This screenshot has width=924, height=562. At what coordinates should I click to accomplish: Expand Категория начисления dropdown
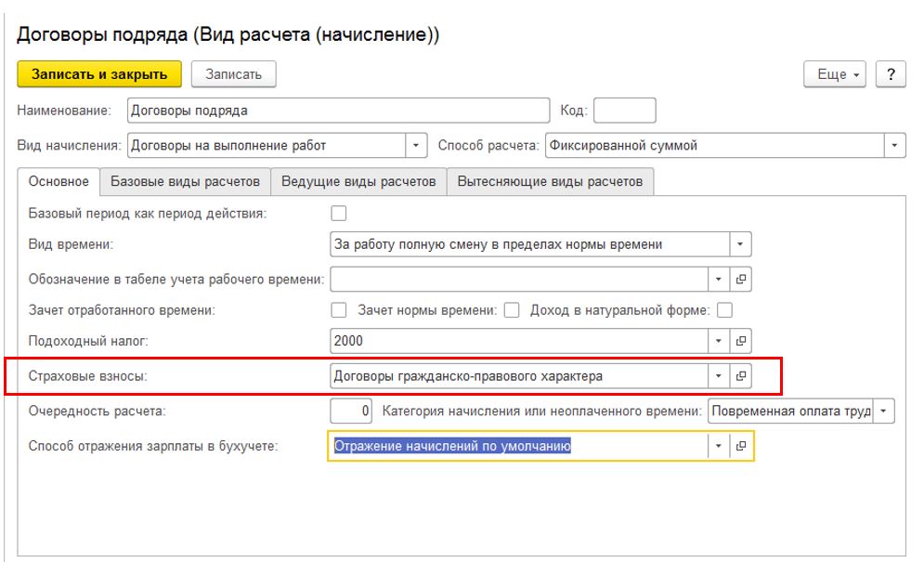click(x=883, y=411)
